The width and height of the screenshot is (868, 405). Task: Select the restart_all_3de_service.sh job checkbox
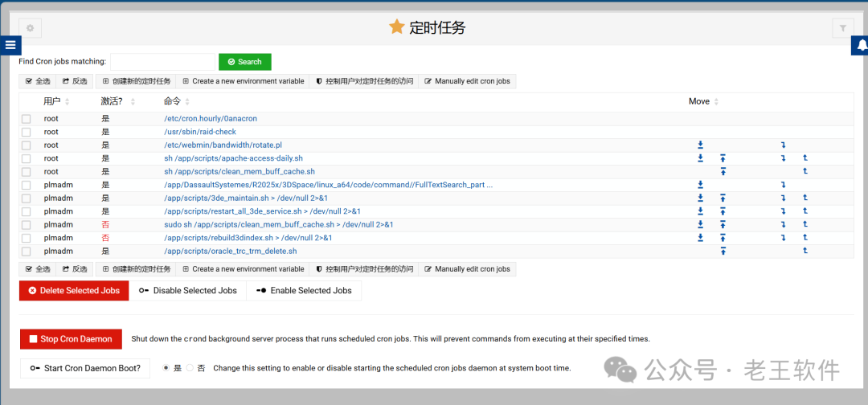(27, 211)
